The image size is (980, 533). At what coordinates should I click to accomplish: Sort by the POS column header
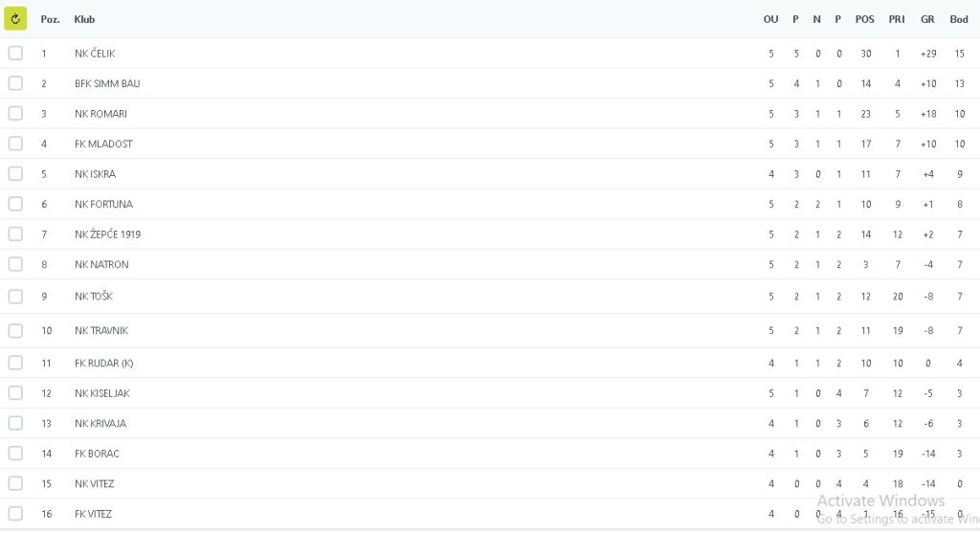(865, 19)
